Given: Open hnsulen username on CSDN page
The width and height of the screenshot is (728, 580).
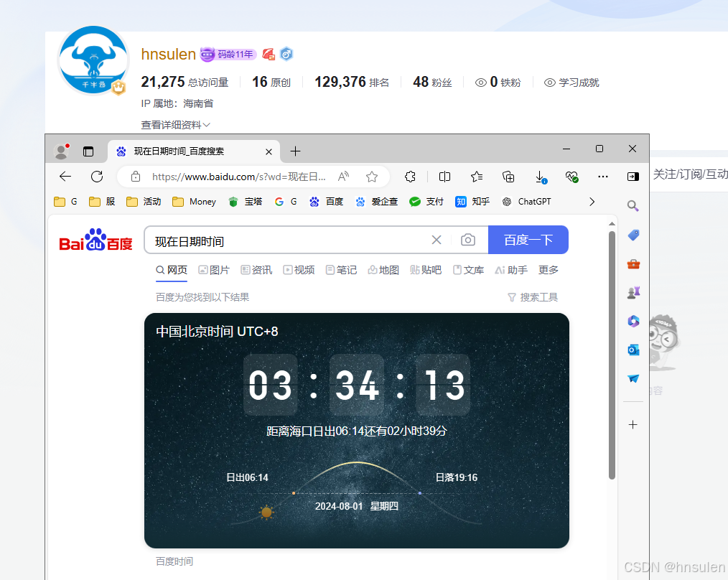Looking at the screenshot, I should coord(169,55).
